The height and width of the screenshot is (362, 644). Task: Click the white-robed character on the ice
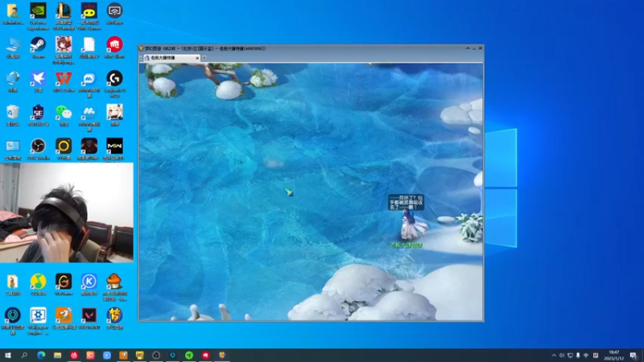point(413,226)
